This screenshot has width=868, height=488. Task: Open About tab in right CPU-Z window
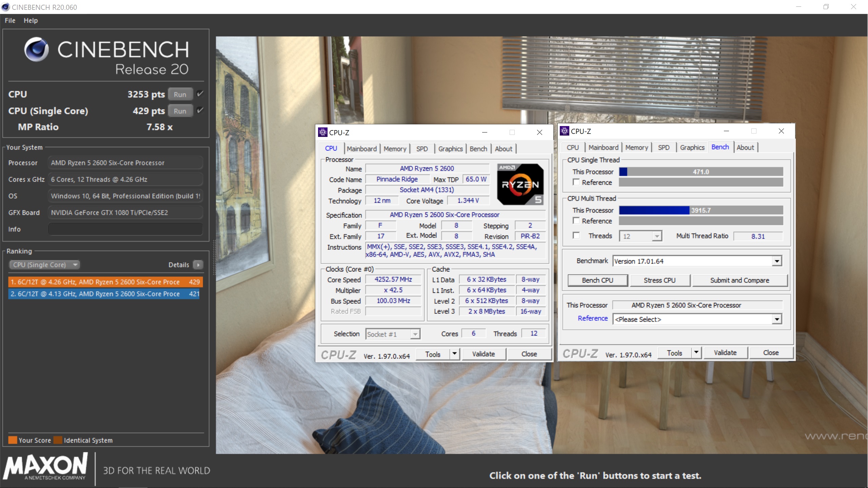[x=745, y=147]
